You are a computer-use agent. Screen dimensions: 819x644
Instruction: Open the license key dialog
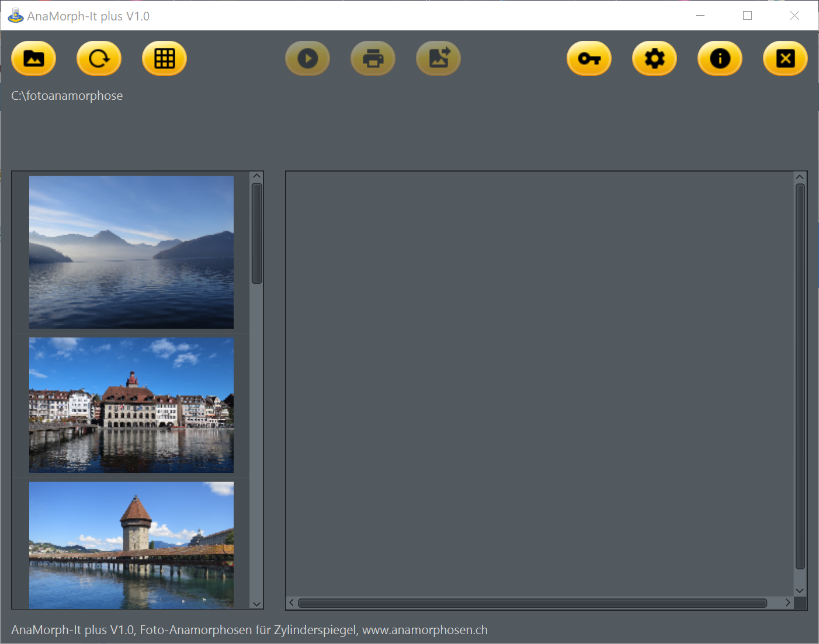[589, 58]
